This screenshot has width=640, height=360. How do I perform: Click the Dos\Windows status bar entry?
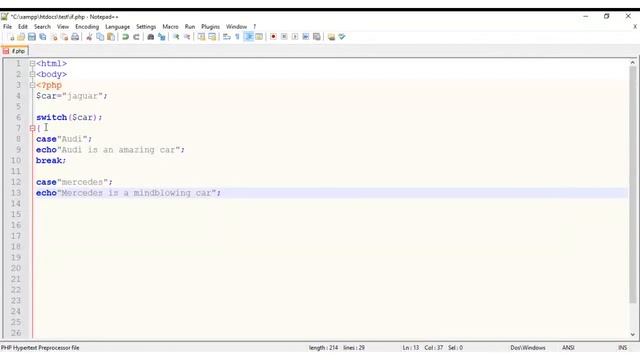(x=528, y=348)
